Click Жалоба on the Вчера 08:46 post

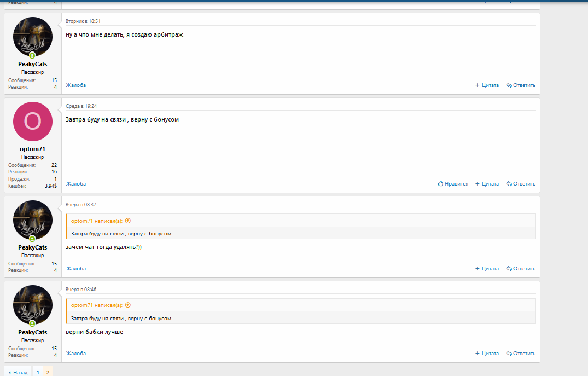(76, 354)
